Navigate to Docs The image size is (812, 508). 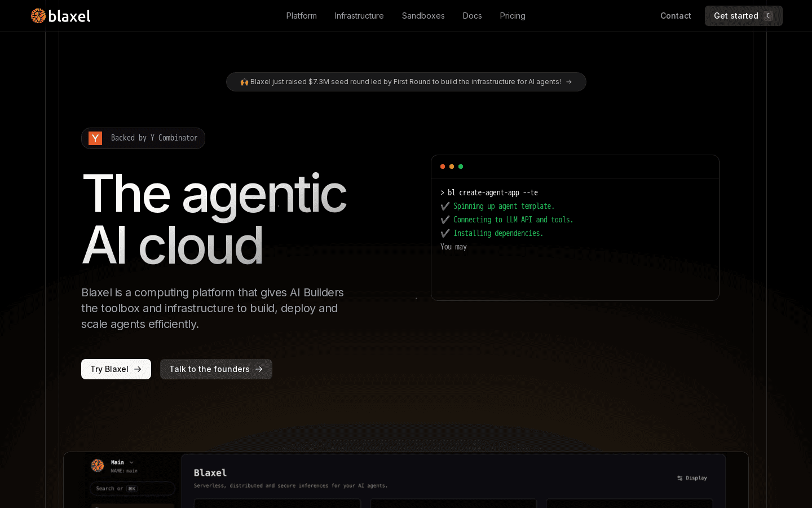point(472,16)
